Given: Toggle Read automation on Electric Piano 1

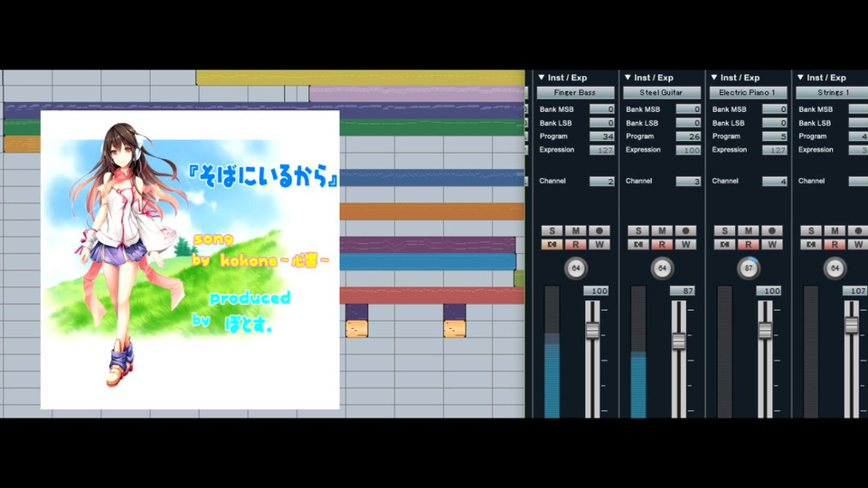Looking at the screenshot, I should 748,245.
